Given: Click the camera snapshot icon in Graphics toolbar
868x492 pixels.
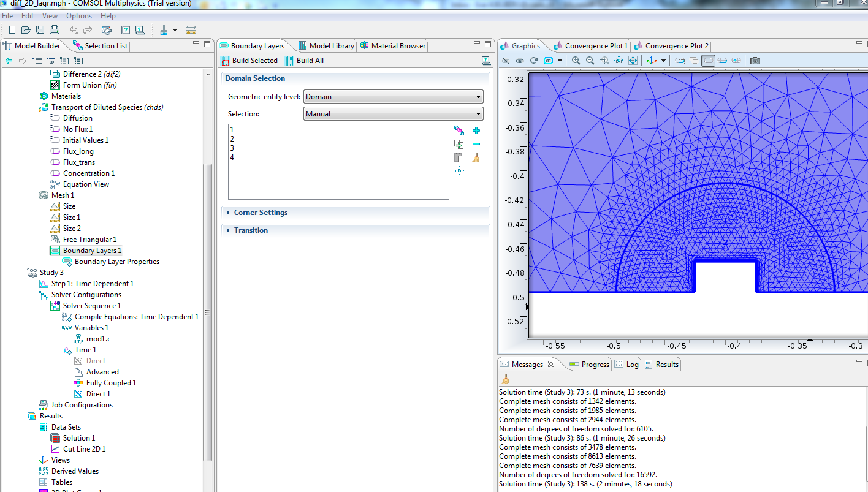Looking at the screenshot, I should point(755,61).
